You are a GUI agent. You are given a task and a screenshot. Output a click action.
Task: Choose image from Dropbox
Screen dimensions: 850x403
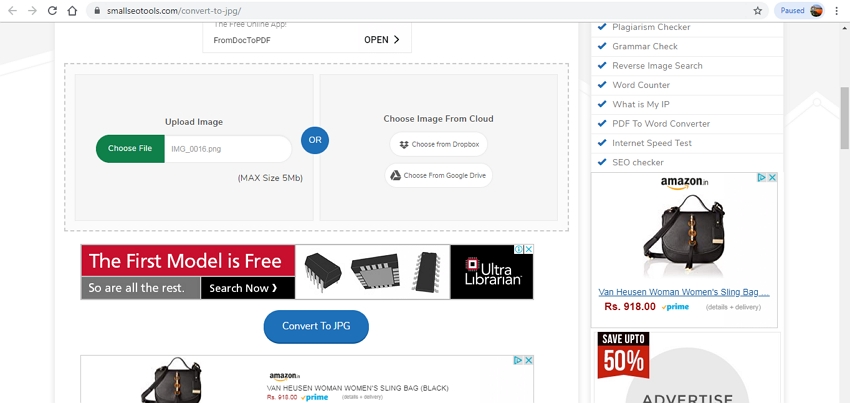(438, 144)
